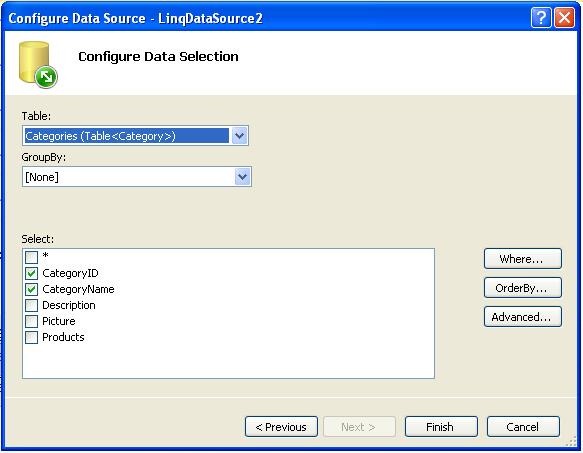The height and width of the screenshot is (453, 583).
Task: Open the Where... filter dialog
Action: [x=522, y=258]
